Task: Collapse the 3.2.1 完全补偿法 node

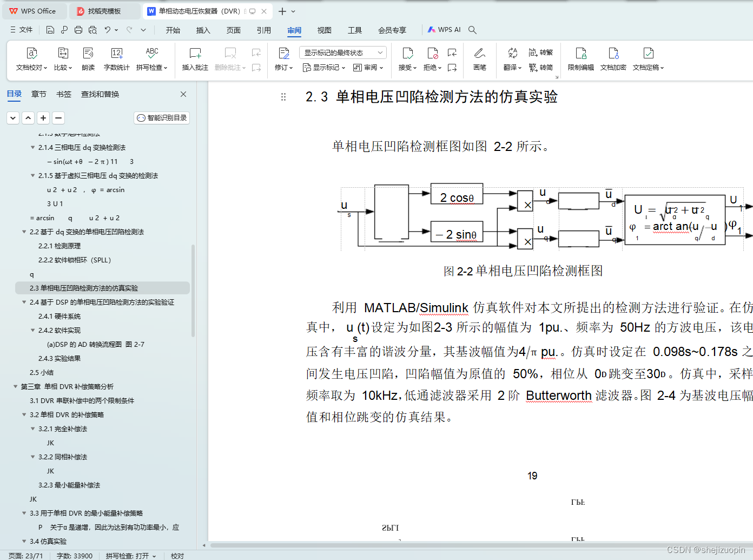Action: click(x=32, y=429)
